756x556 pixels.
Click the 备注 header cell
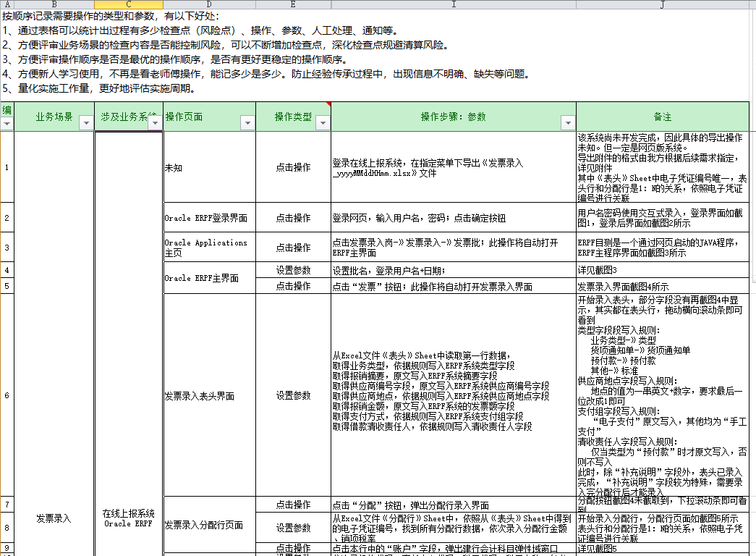[663, 117]
